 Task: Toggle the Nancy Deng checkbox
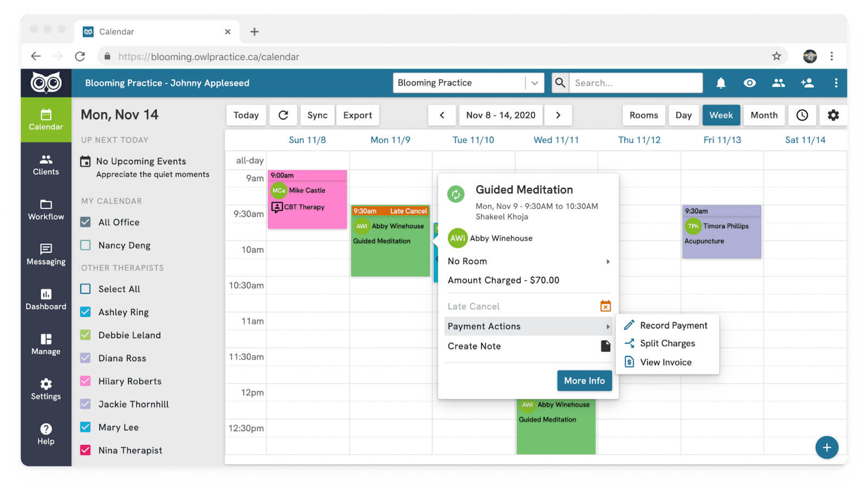click(x=85, y=245)
